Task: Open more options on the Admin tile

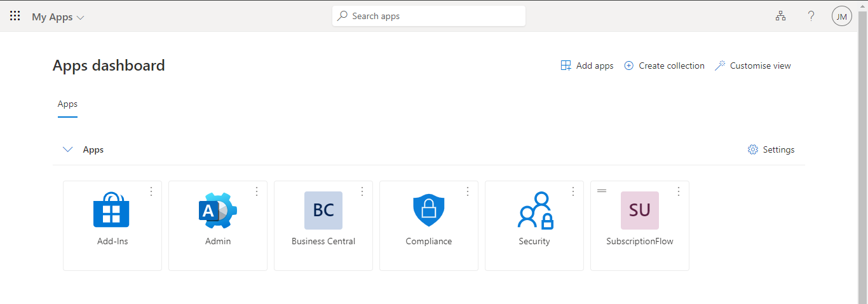Action: [x=257, y=191]
